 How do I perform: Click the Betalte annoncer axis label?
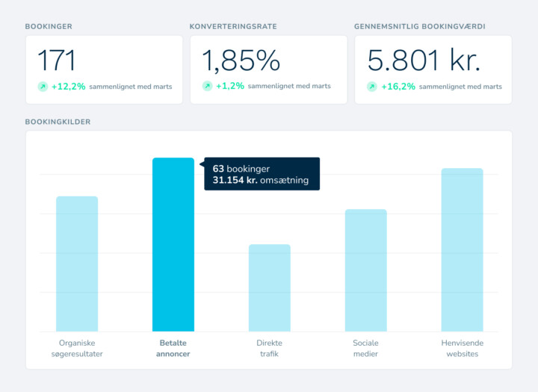click(x=173, y=348)
